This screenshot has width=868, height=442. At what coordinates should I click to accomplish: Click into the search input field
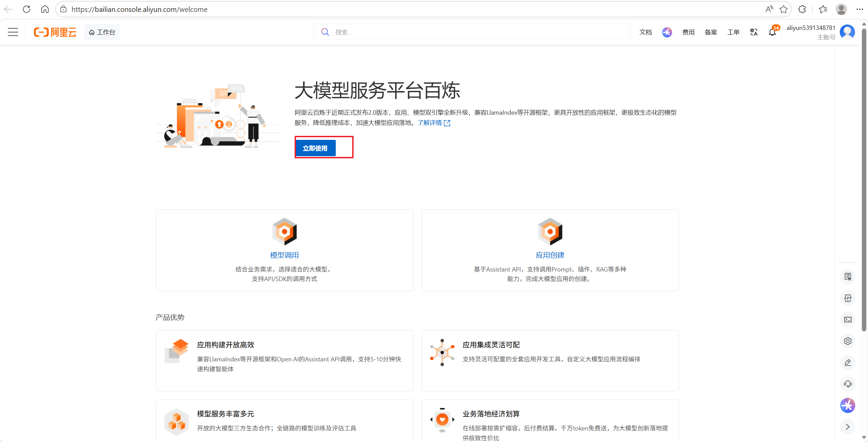click(x=477, y=32)
